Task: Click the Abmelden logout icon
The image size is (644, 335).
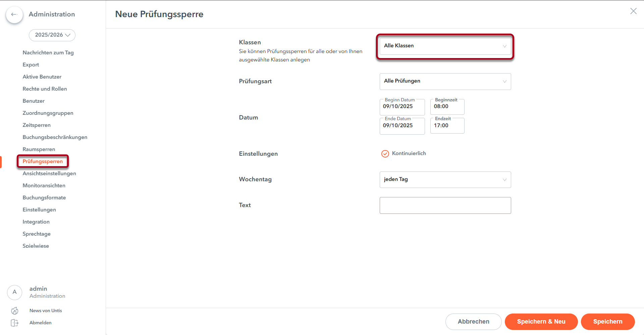Action: tap(15, 323)
